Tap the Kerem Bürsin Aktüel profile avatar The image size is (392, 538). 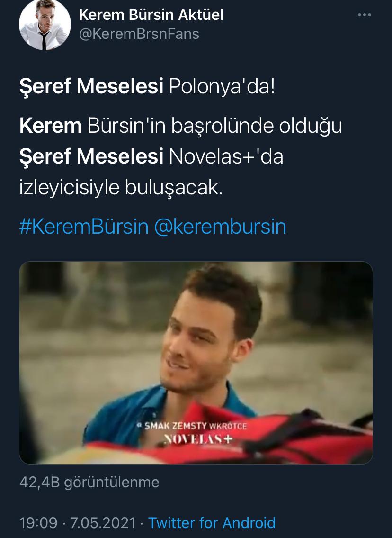(x=45, y=24)
